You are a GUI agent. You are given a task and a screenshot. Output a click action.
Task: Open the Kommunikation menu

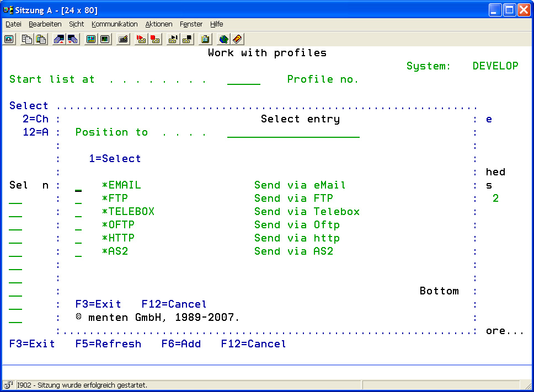click(115, 24)
